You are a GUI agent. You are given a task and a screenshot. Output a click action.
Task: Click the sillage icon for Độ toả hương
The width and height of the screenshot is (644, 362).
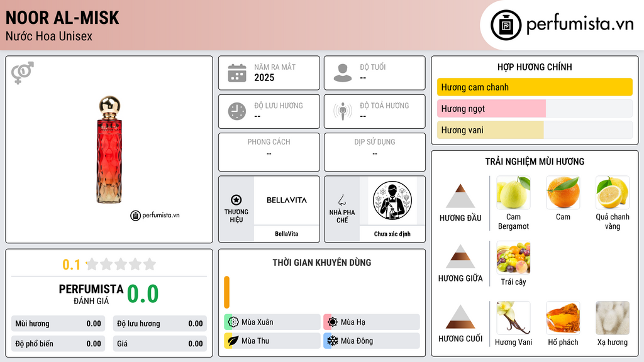343,111
